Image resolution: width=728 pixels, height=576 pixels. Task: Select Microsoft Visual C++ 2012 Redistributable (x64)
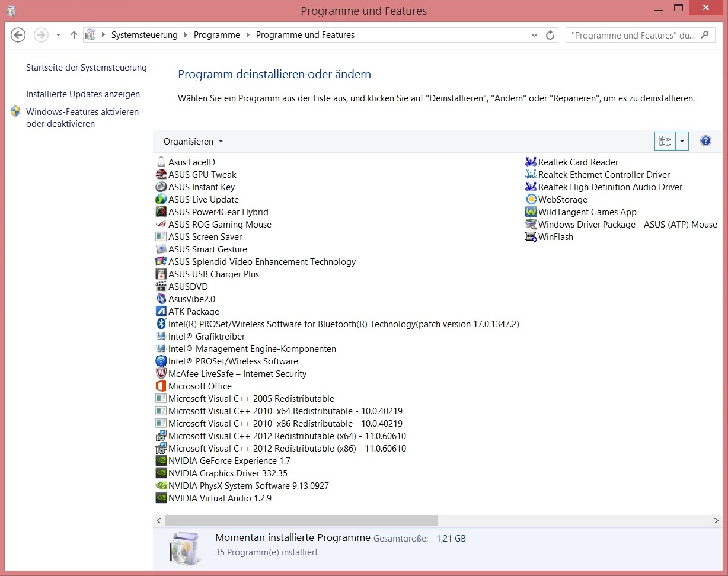coord(280,436)
